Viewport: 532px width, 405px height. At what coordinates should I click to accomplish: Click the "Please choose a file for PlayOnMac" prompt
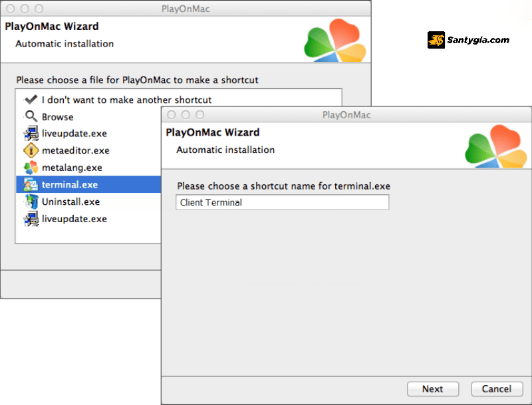click(138, 80)
